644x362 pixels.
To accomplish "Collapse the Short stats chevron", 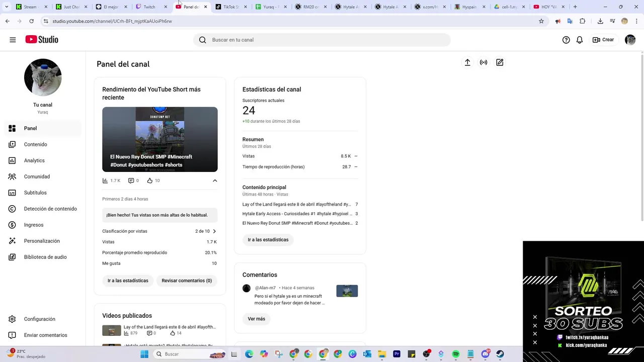I will pyautogui.click(x=215, y=180).
